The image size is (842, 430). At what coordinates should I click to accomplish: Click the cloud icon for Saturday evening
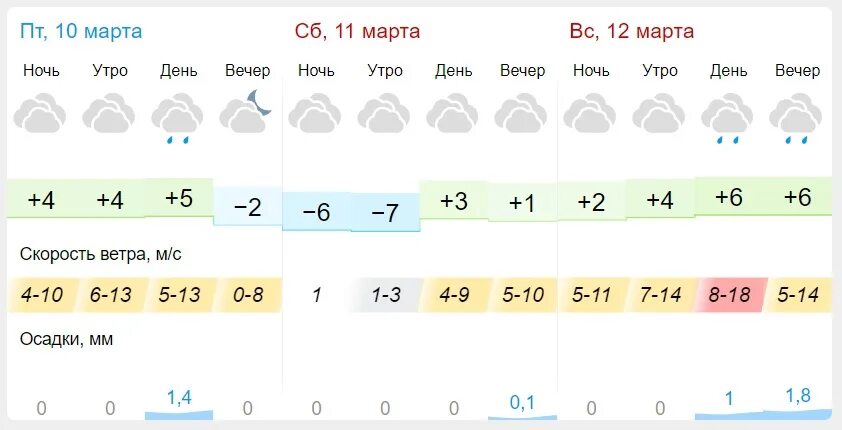(x=521, y=113)
